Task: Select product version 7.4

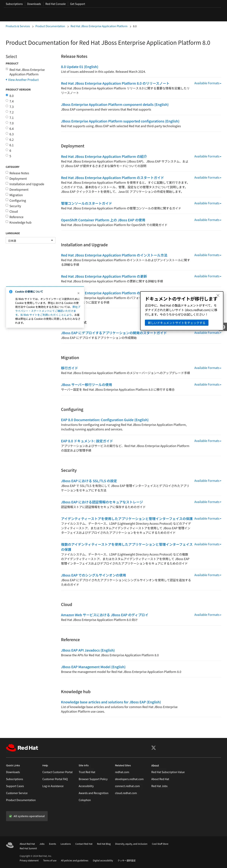Action: click(7, 100)
